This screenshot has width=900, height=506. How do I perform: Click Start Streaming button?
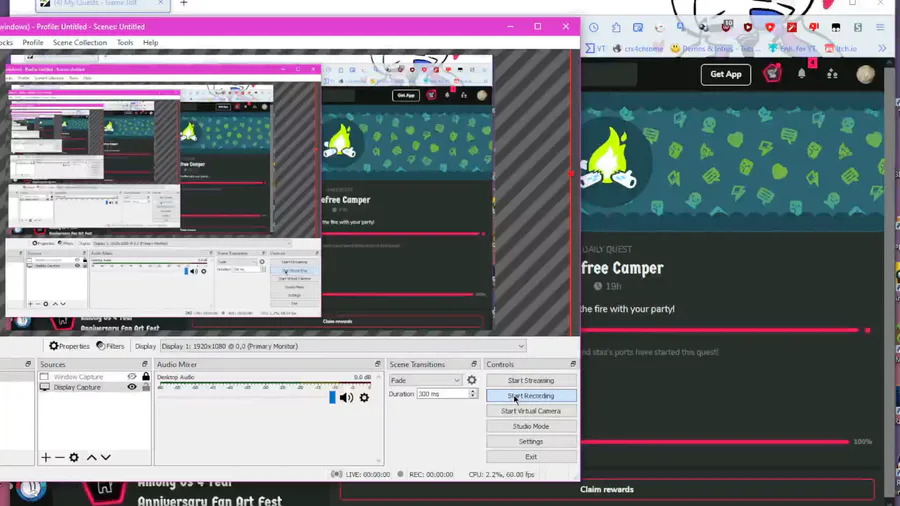click(x=531, y=380)
